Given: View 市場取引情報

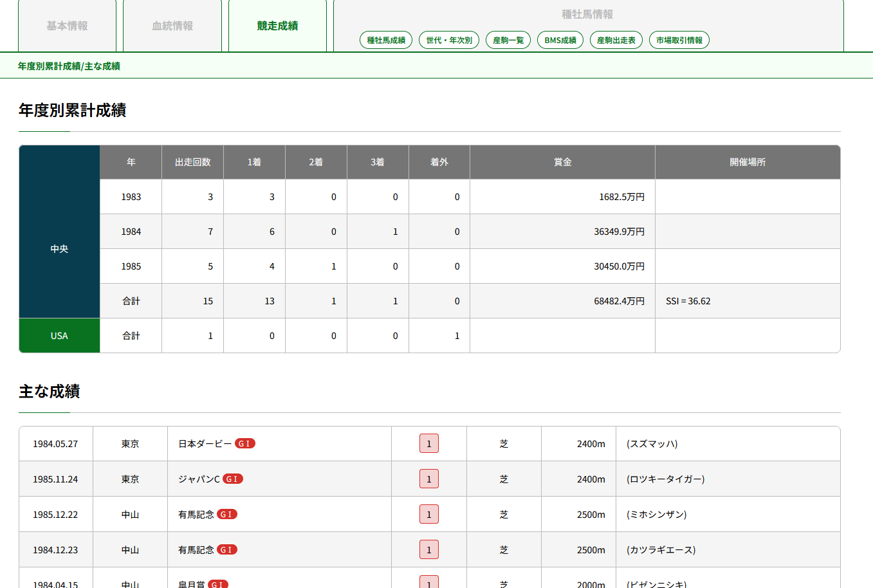Looking at the screenshot, I should point(679,40).
